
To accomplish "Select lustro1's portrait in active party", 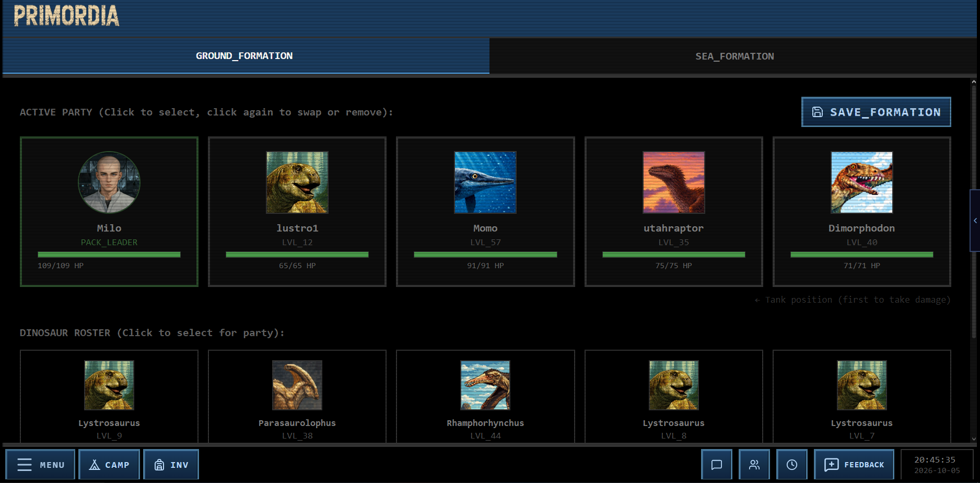I will point(297,182).
